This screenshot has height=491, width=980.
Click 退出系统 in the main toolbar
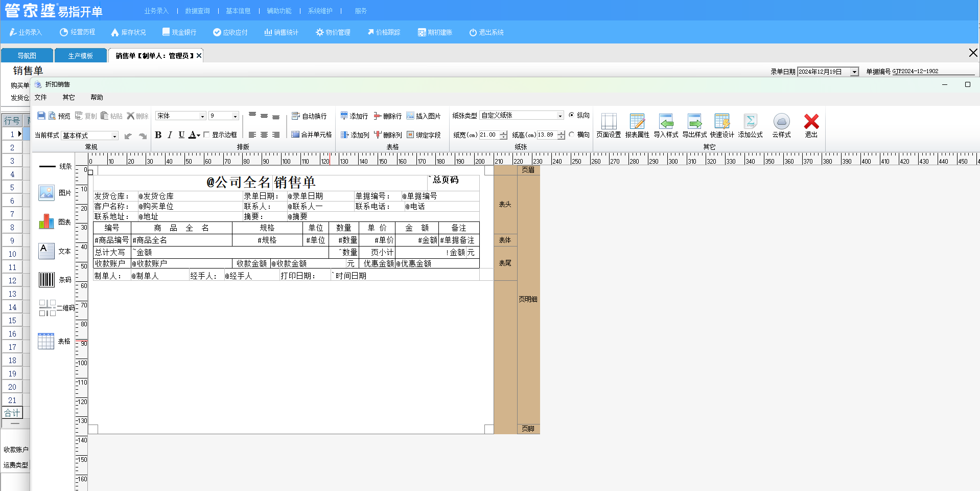click(x=486, y=32)
